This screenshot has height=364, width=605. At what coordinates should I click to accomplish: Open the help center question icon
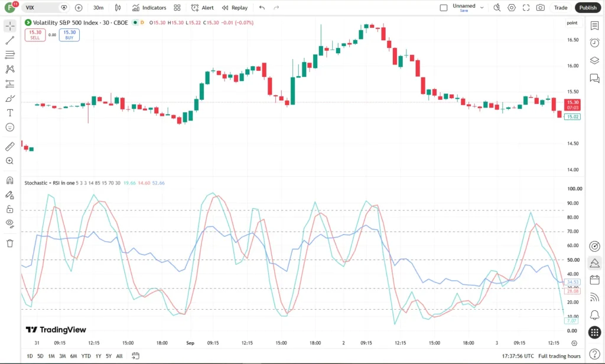pos(594,353)
